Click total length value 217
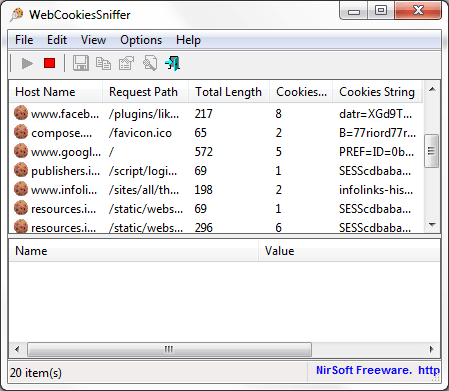449x391 pixels. click(x=203, y=114)
